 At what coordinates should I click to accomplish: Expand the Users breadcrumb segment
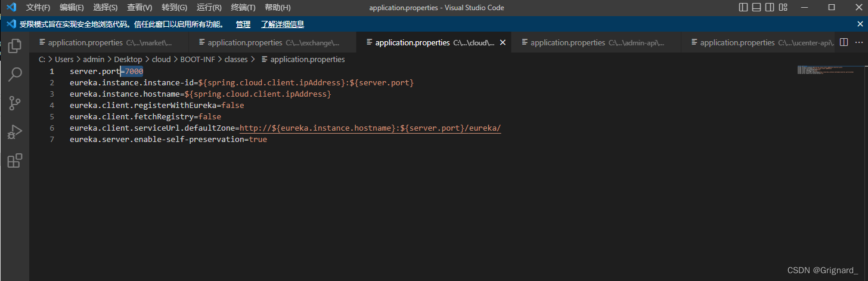click(64, 59)
